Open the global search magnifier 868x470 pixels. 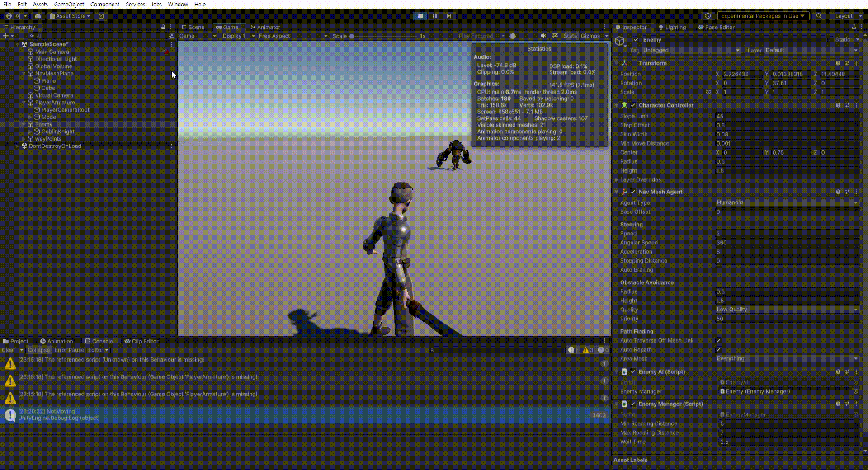pos(819,16)
